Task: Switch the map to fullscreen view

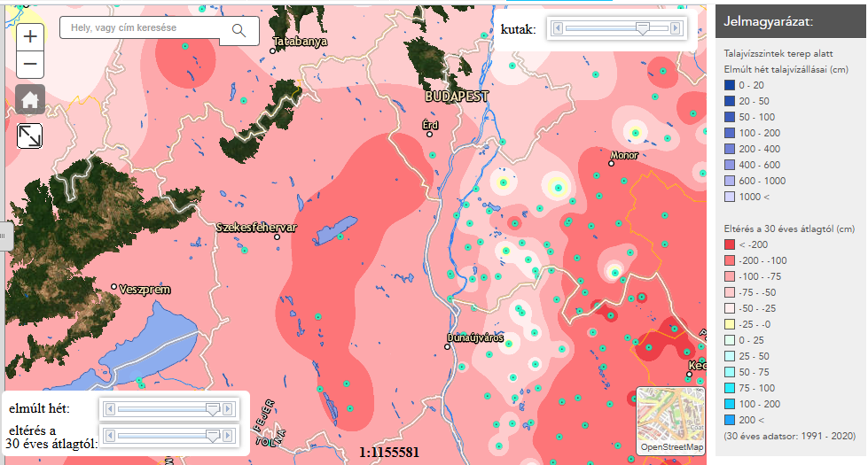Action: click(30, 136)
